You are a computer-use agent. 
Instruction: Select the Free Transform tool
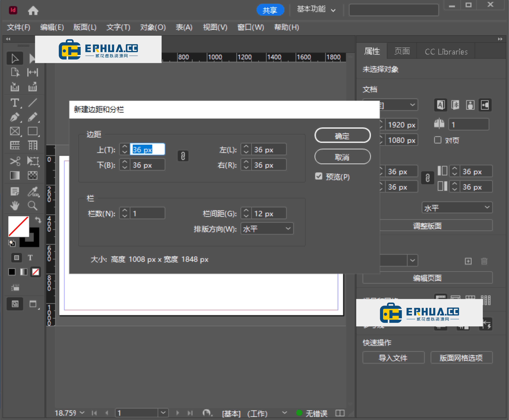point(33,161)
